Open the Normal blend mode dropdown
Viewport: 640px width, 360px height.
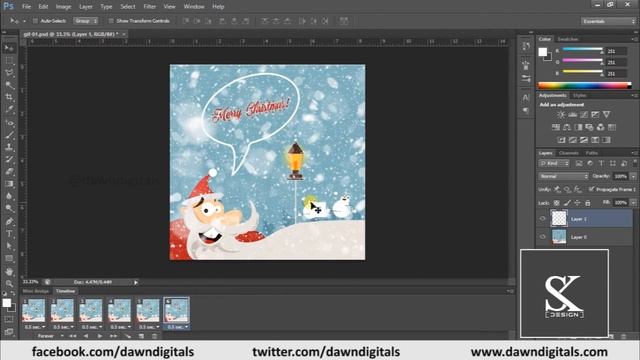(563, 176)
